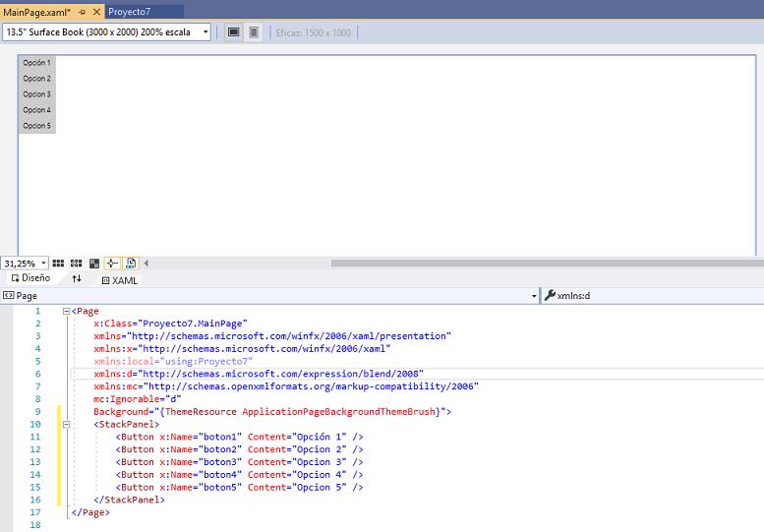Click line number 18 in the editor
The image size is (764, 532).
[35, 525]
